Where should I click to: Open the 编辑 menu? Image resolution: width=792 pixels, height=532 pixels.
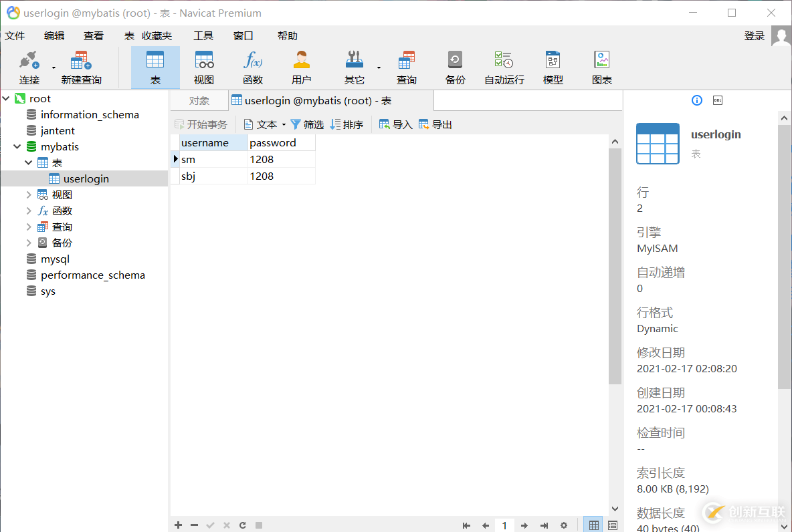click(54, 36)
